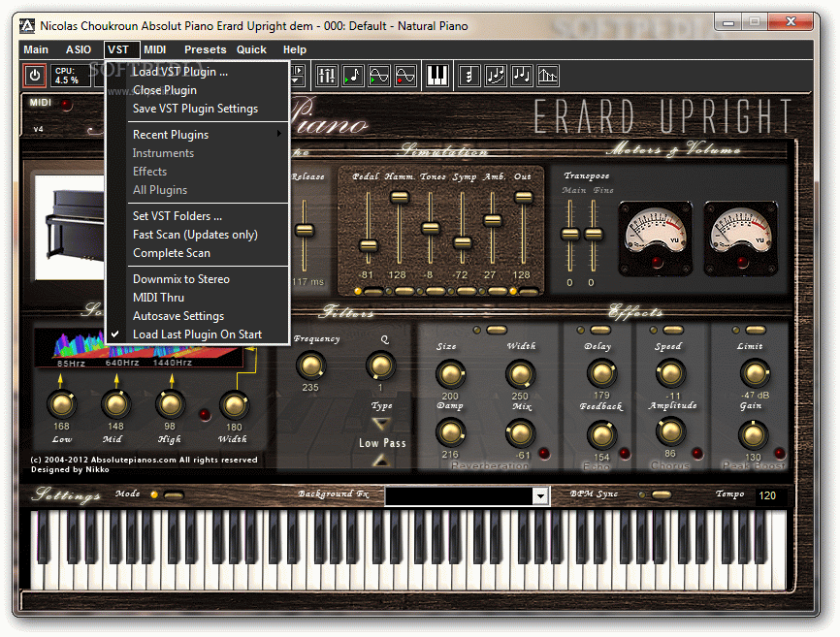The height and width of the screenshot is (637, 840).
Task: Toggle Load Last Plugin On Start
Action: [x=197, y=334]
